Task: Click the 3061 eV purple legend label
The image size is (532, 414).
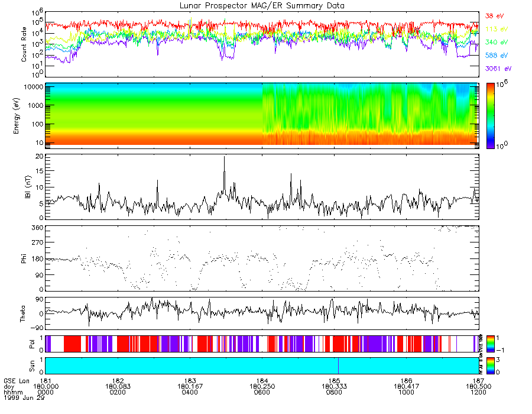Action: [x=497, y=69]
